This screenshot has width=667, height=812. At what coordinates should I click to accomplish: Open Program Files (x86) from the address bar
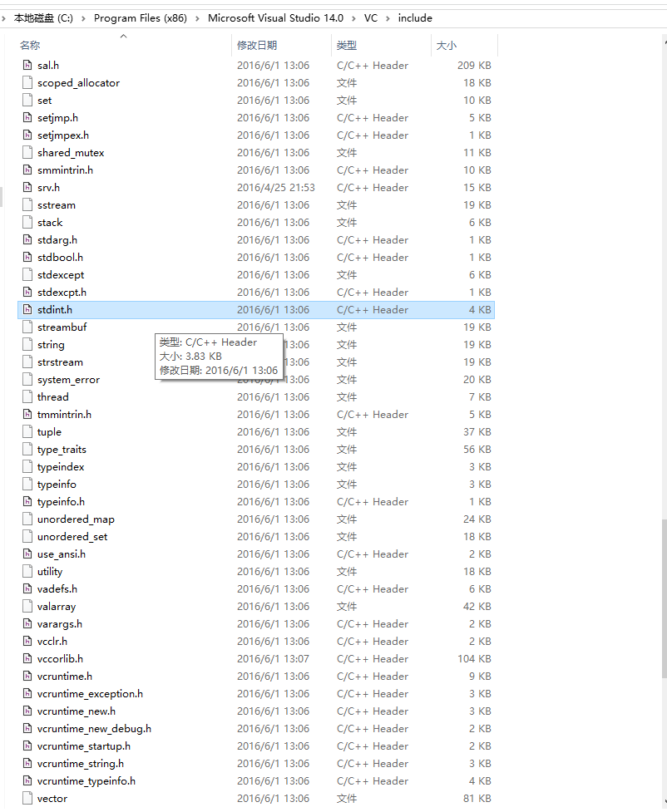coord(140,17)
